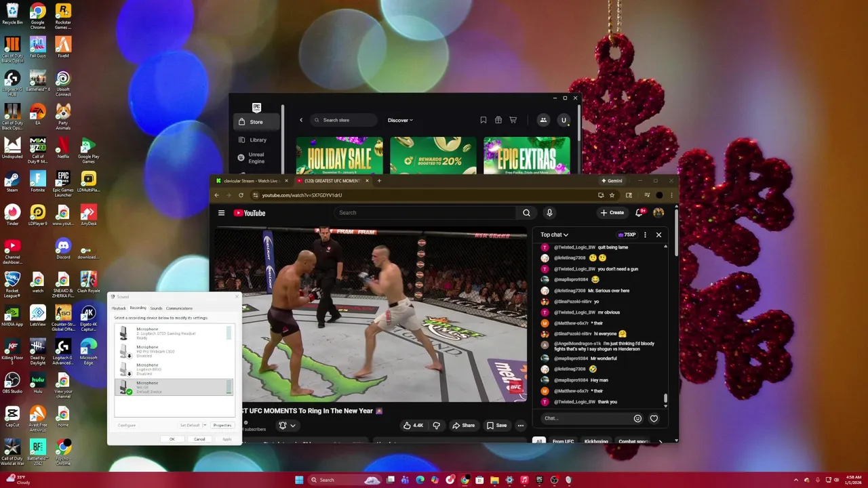Like the UFC video
The height and width of the screenshot is (488, 868).
coord(413,426)
